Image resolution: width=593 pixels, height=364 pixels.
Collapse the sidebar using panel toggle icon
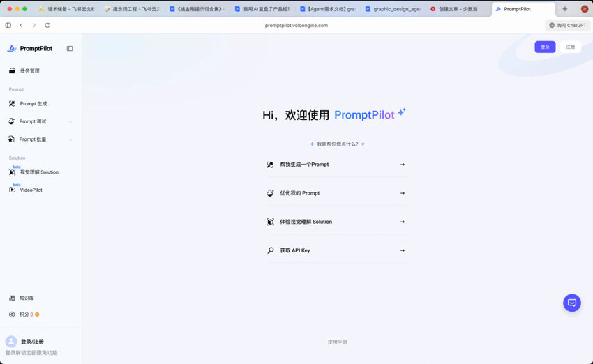70,48
